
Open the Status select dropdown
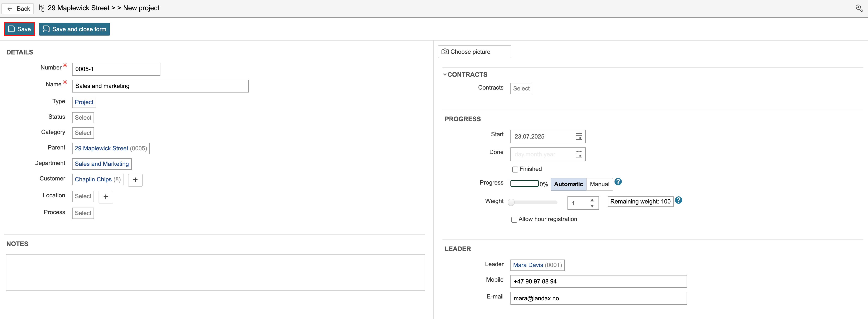(83, 117)
